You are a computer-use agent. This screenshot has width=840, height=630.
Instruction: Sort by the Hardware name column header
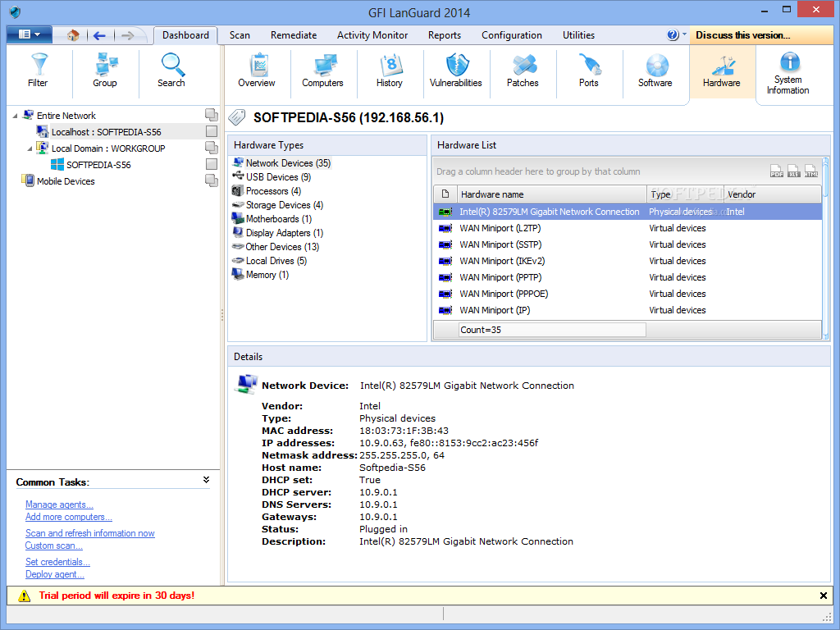click(552, 194)
